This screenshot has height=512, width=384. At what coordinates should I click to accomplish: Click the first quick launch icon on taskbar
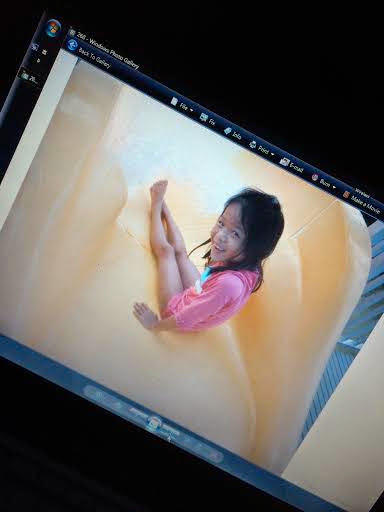click(34, 47)
